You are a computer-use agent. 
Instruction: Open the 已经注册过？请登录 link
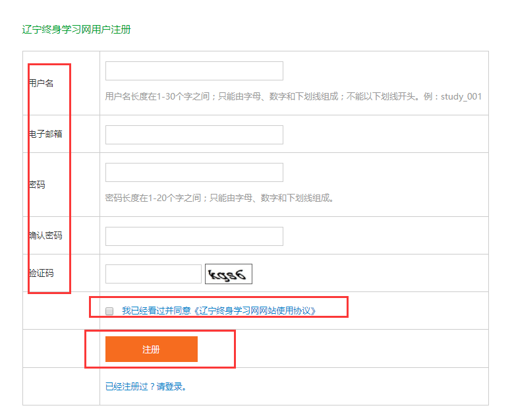coord(146,386)
